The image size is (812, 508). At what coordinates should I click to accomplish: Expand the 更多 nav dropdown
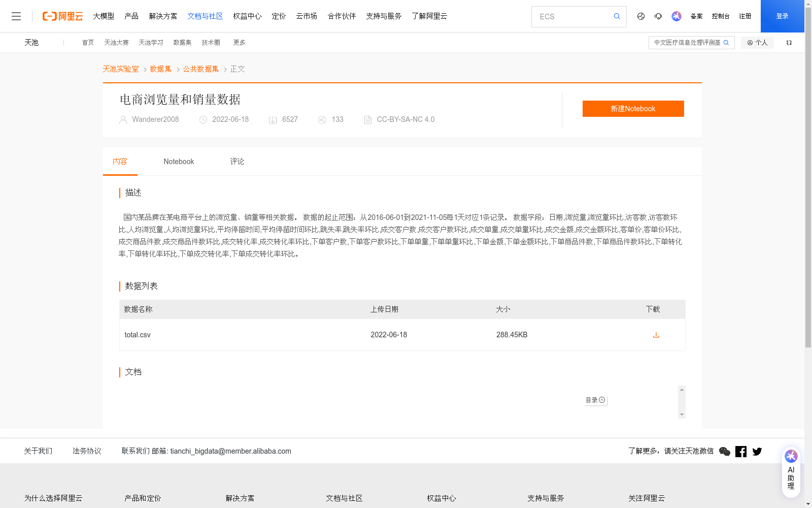tap(239, 43)
